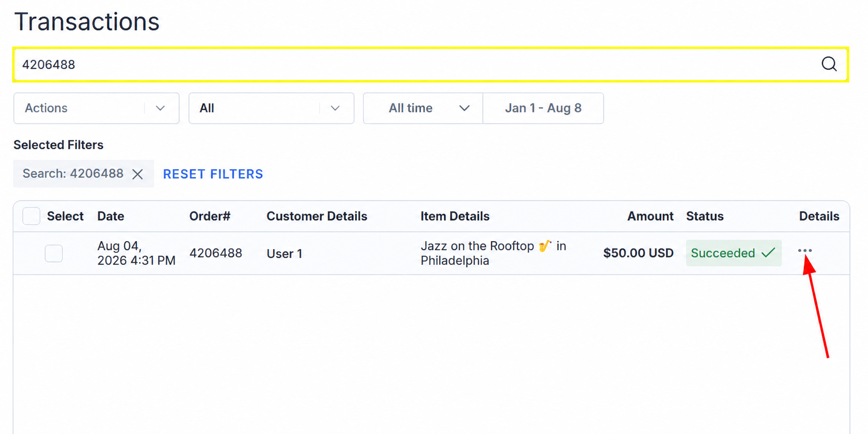Click the Status column header
This screenshot has height=434, width=868.
click(705, 216)
